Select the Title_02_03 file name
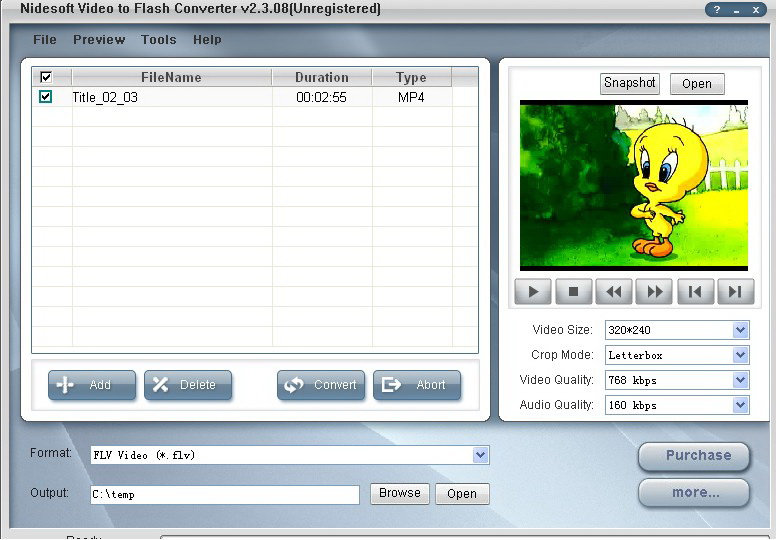This screenshot has width=776, height=540. point(105,98)
